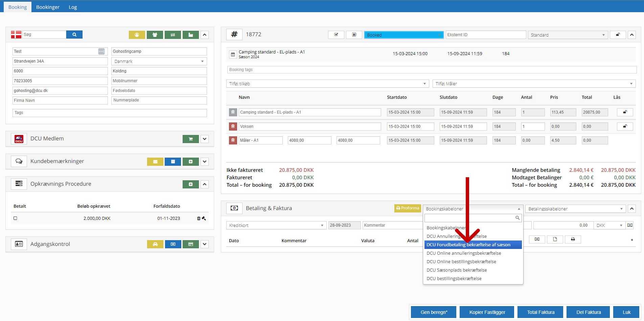Click the Total Faktura button
This screenshot has height=321, width=644.
[x=540, y=312]
